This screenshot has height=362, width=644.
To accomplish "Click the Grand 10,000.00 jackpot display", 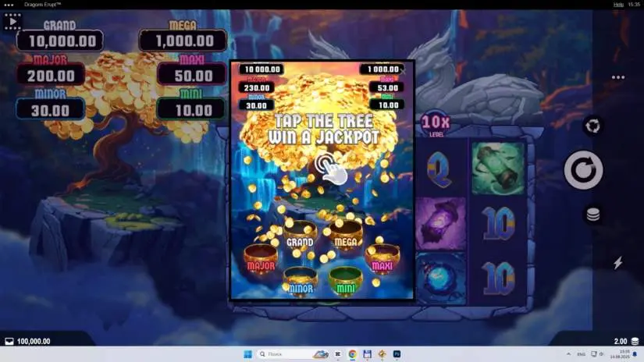I will (x=60, y=41).
